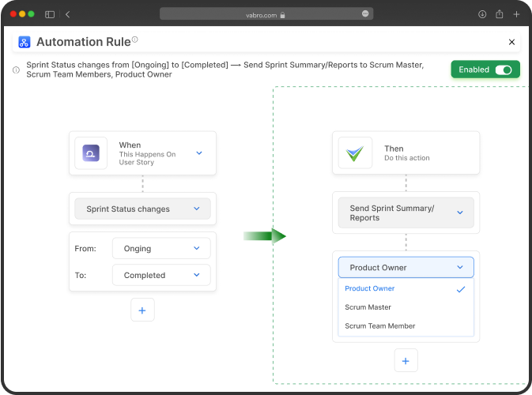Image resolution: width=532 pixels, height=395 pixels.
Task: Click the Automation Rule logo icon
Action: tap(24, 43)
